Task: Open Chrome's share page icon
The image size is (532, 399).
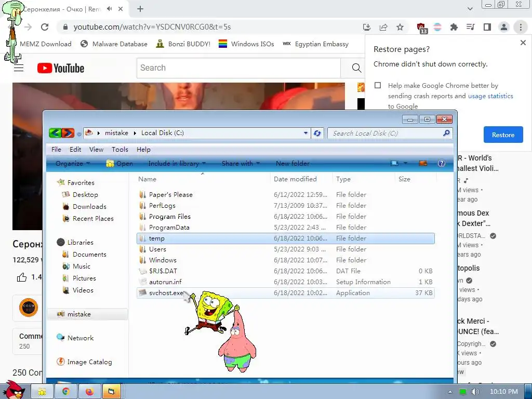Action: (383, 27)
